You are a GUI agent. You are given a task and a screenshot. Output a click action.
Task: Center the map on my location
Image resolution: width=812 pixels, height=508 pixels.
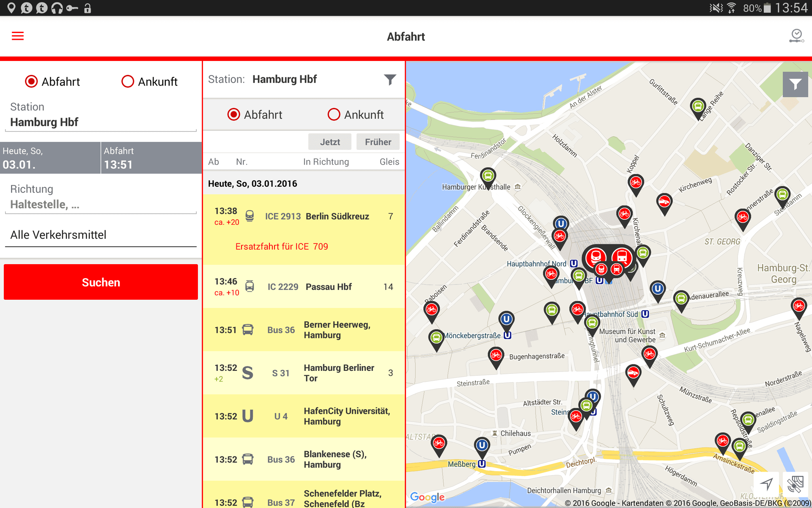pos(766,484)
